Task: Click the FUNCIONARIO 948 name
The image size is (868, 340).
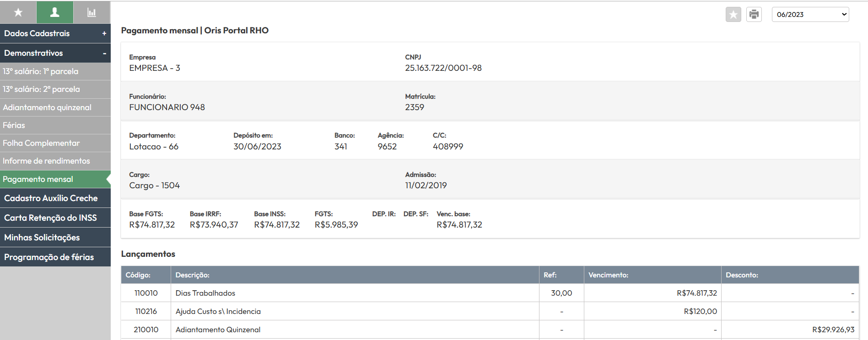Action: [167, 107]
